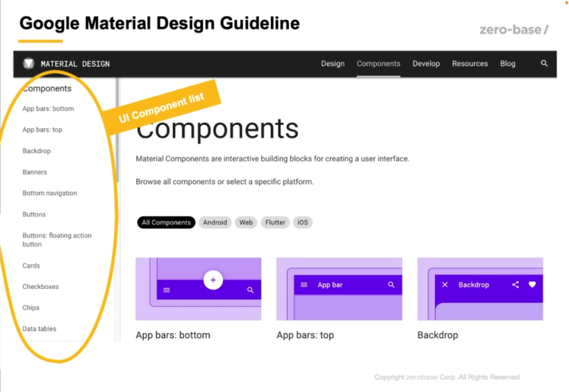Select the Components nav tab

click(378, 64)
